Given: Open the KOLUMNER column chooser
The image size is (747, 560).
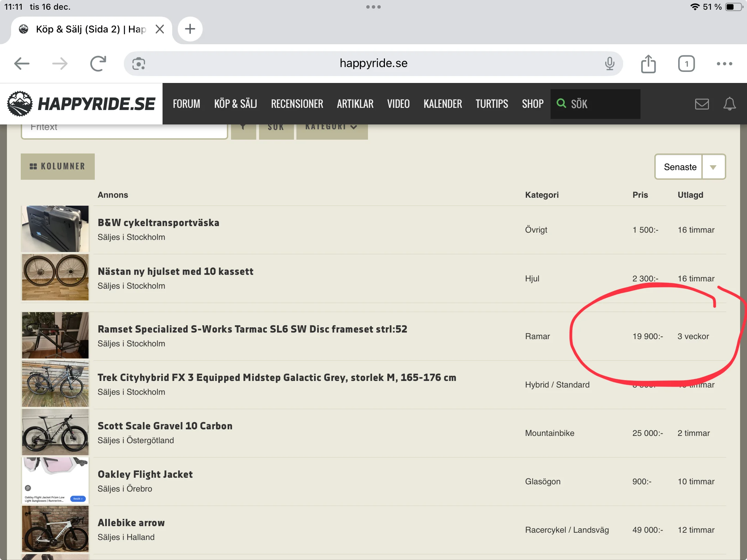Looking at the screenshot, I should [x=58, y=167].
